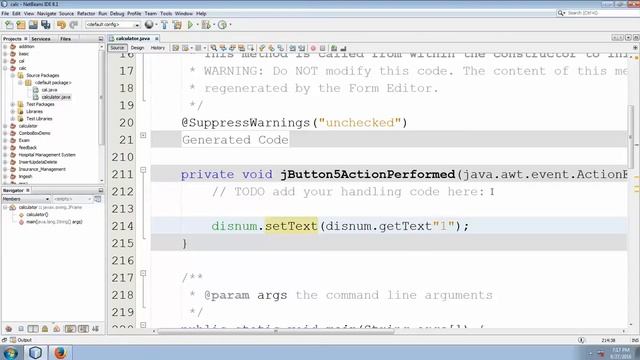Open the Debug Project dropdown arrow
The image size is (640, 360).
coord(213,25)
